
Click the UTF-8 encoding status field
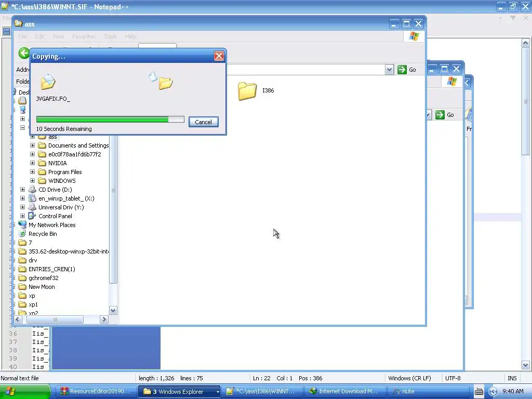[x=453, y=378]
